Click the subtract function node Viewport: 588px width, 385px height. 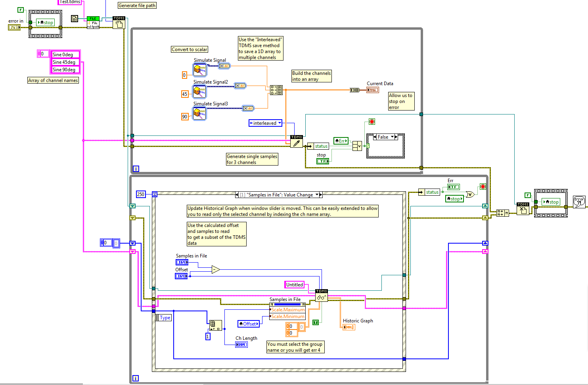[216, 270]
